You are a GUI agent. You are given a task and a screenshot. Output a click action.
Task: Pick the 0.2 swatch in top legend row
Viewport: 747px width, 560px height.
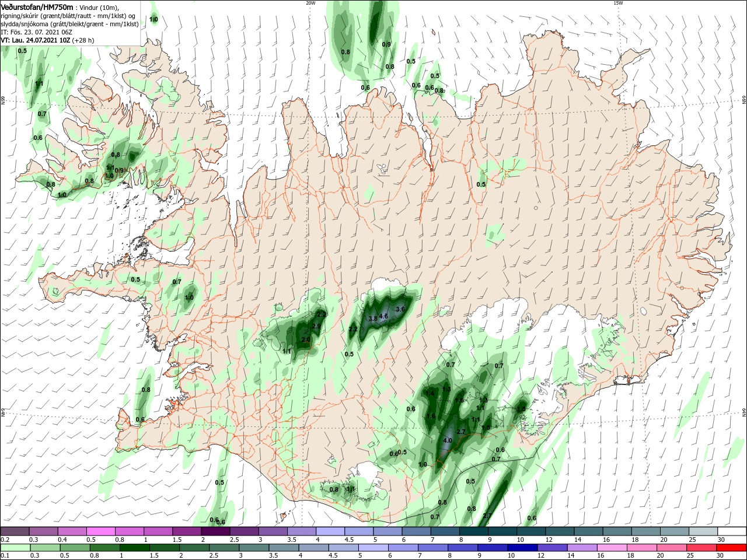(x=15, y=531)
